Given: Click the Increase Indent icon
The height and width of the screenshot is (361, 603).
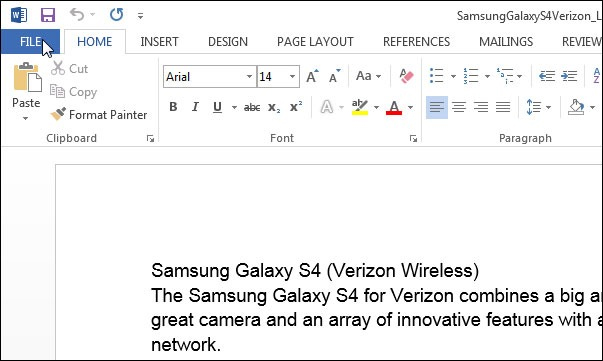Looking at the screenshot, I should (x=569, y=76).
